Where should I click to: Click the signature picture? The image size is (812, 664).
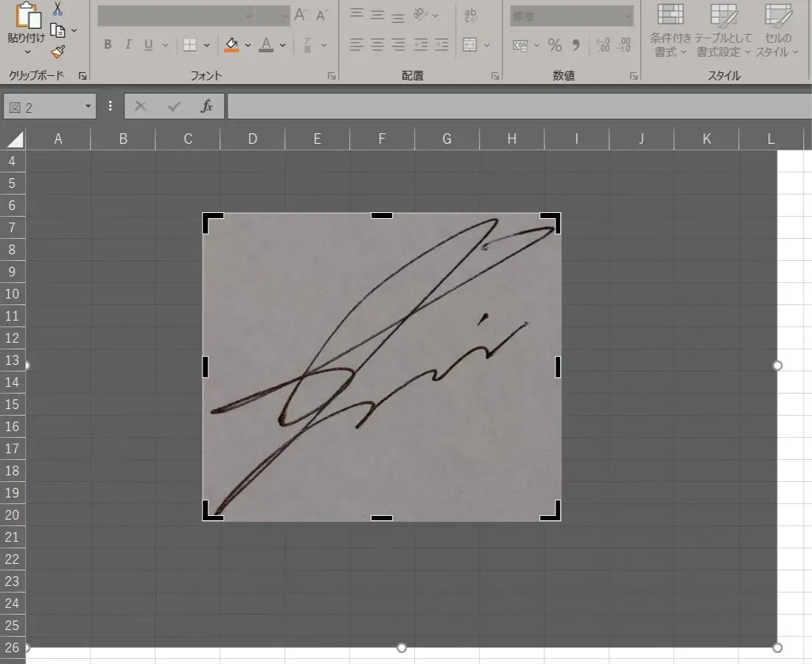[382, 367]
